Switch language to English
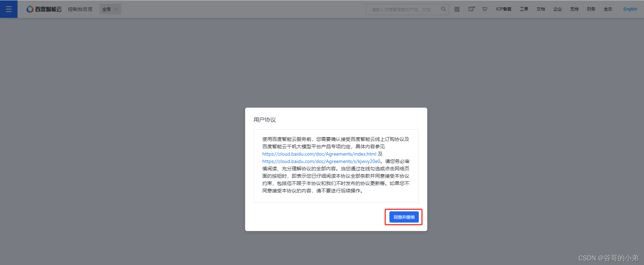 tap(630, 9)
